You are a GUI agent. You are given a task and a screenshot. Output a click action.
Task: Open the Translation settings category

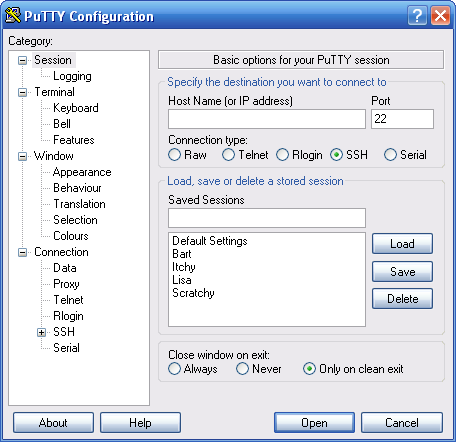coord(80,204)
